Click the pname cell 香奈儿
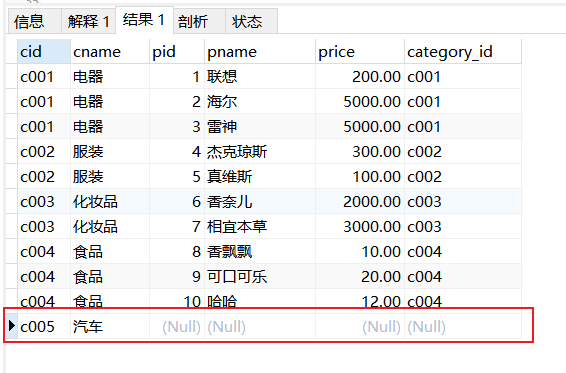Image resolution: width=566 pixels, height=373 pixels. click(x=260, y=201)
